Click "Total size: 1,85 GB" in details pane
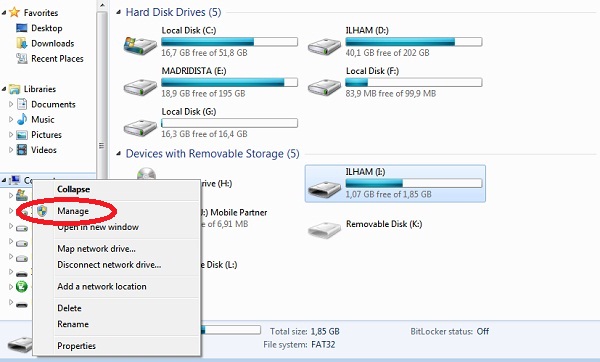 305,331
